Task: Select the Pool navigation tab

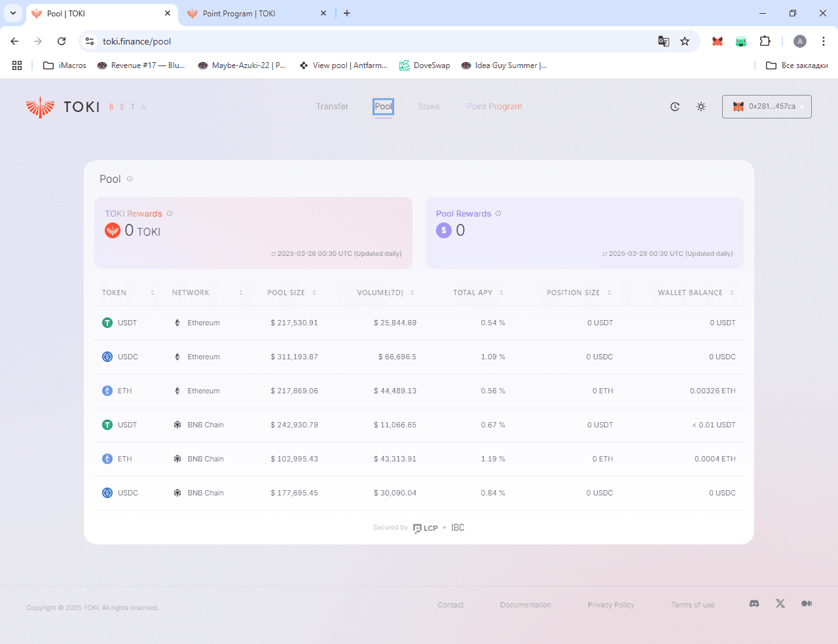Action: coord(383,106)
